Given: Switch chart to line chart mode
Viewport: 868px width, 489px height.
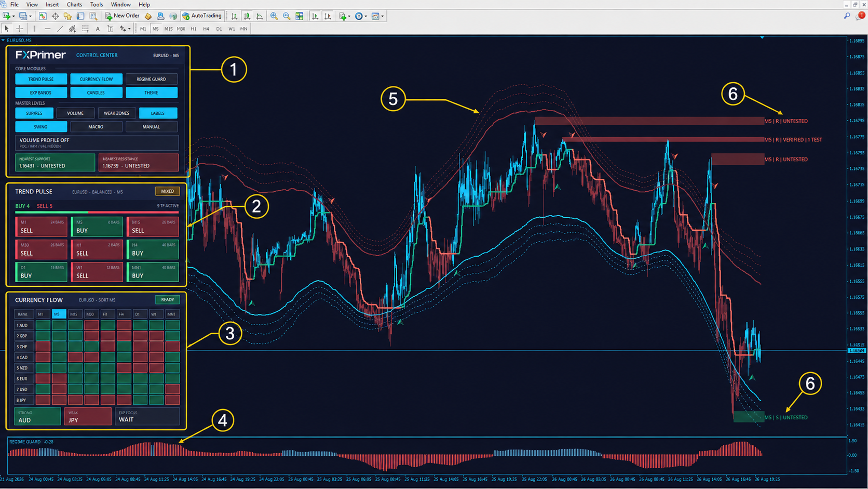Looking at the screenshot, I should 260,16.
